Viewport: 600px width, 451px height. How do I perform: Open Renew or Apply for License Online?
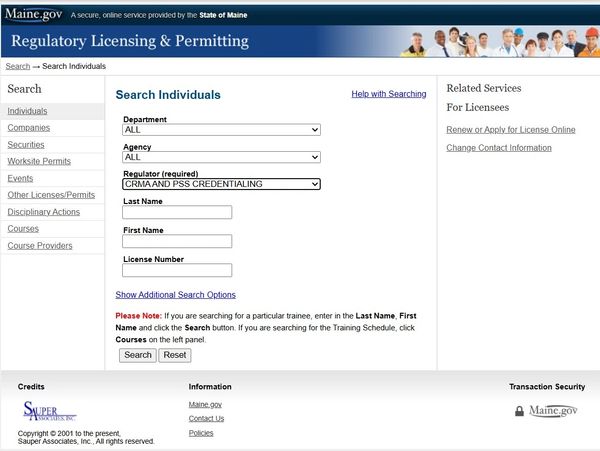tap(510, 130)
